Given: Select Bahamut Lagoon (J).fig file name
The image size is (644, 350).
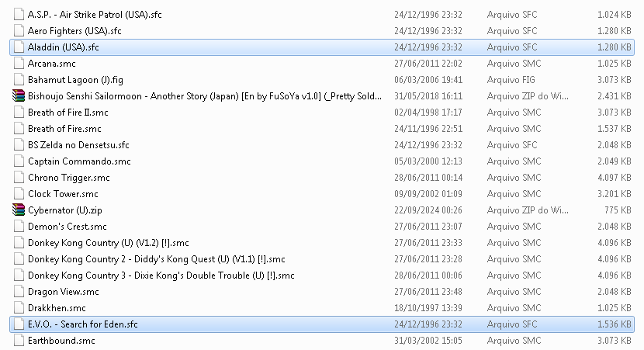Looking at the screenshot, I should [x=75, y=80].
